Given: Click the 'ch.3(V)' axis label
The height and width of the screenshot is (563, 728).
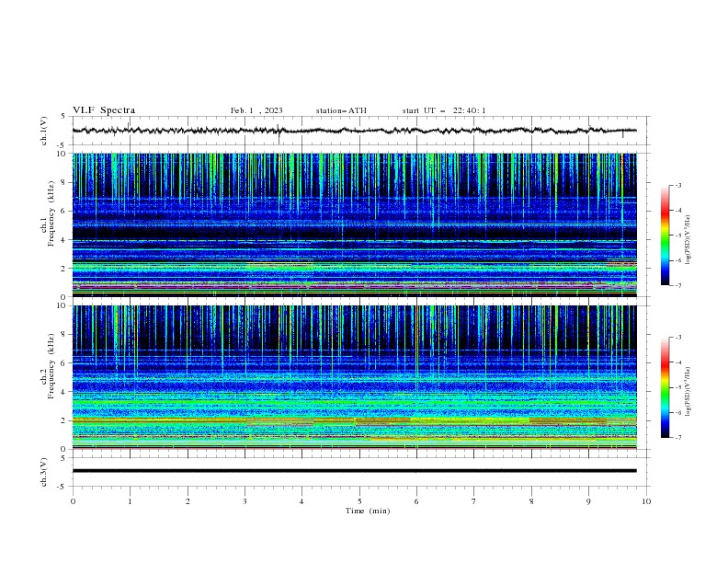Looking at the screenshot, I should point(44,472).
